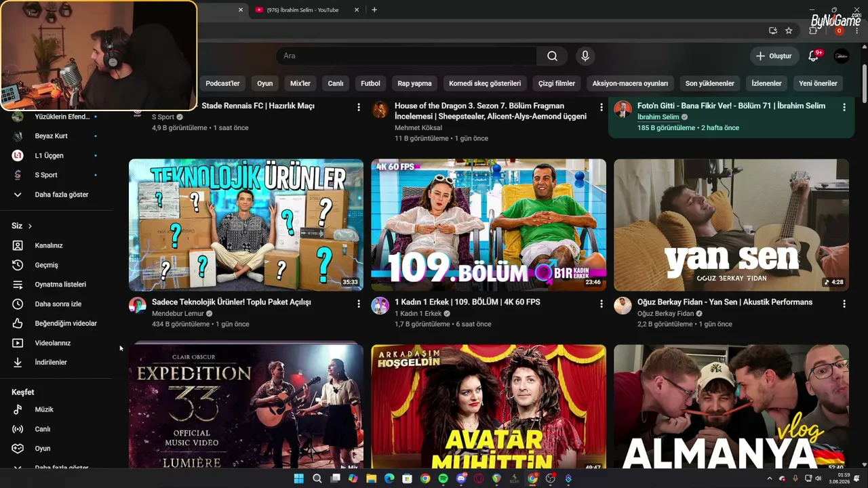The image size is (868, 488).
Task: Open Oğuz Berkay Fidan channel avatar
Action: [623, 305]
